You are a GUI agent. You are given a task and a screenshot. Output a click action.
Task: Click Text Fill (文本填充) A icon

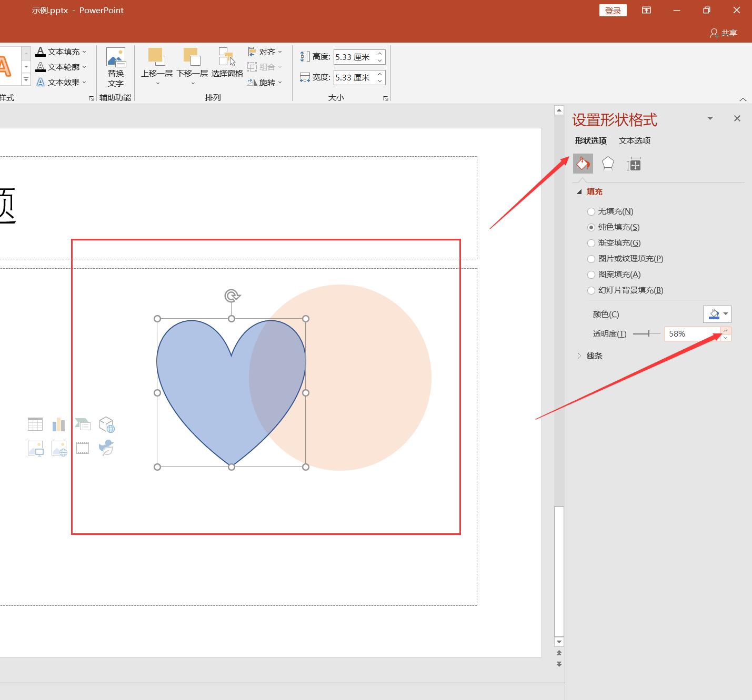point(41,52)
